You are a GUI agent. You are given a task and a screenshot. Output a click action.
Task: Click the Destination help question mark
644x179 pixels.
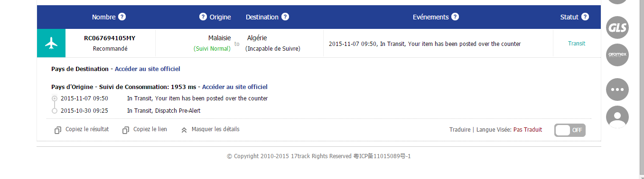(285, 17)
